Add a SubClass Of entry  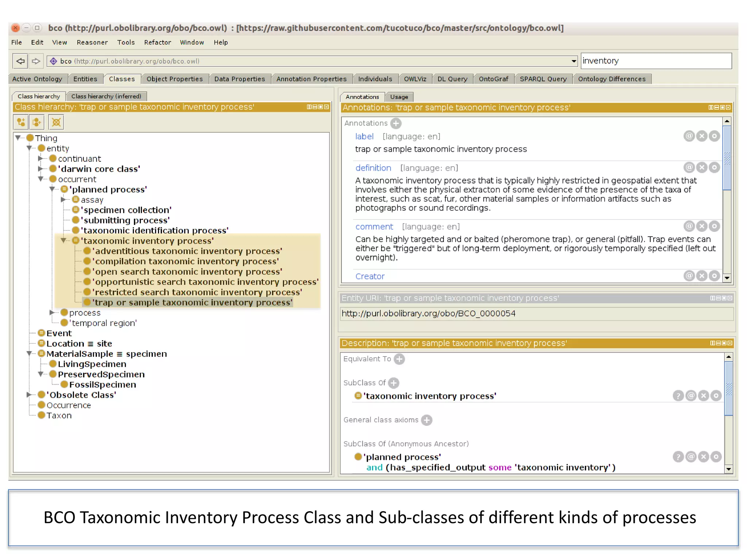pyautogui.click(x=394, y=383)
